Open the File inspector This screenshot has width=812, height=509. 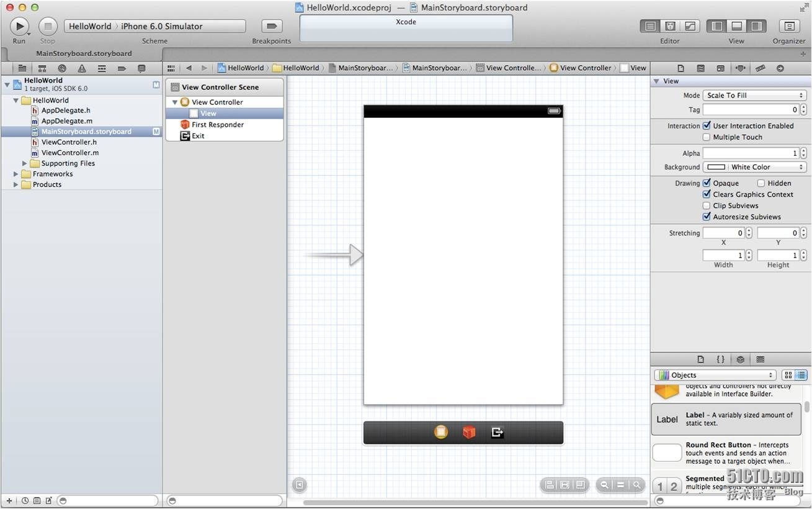(680, 68)
